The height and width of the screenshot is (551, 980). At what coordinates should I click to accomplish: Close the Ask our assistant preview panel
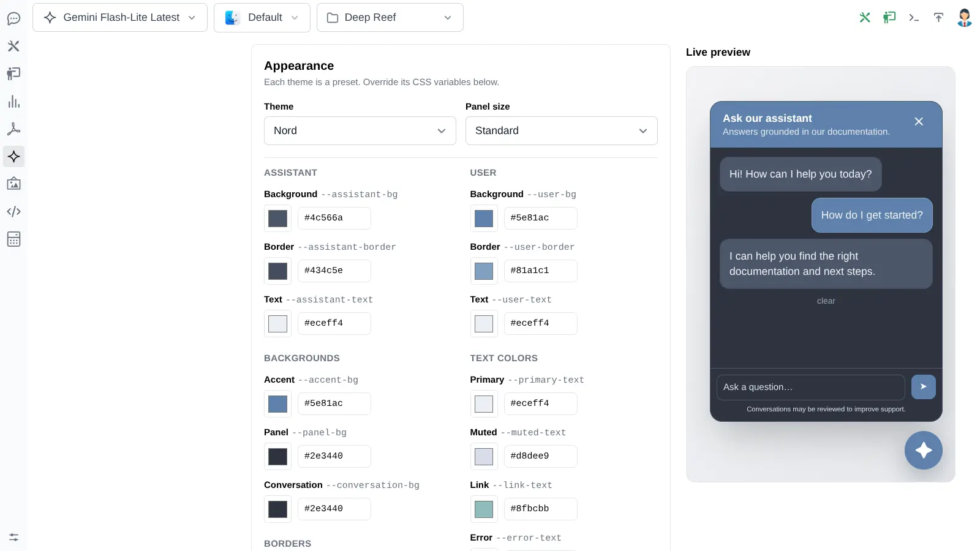(919, 121)
